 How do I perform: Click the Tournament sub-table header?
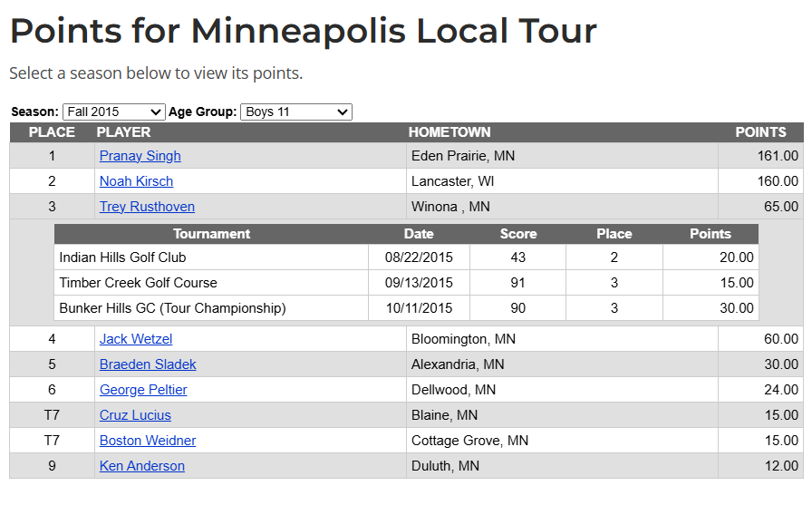(211, 234)
